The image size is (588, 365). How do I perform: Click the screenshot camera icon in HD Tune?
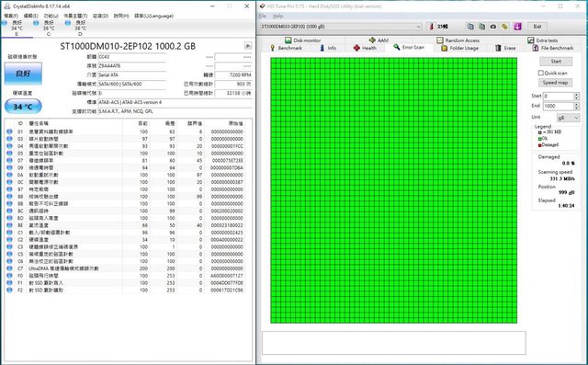(x=493, y=27)
